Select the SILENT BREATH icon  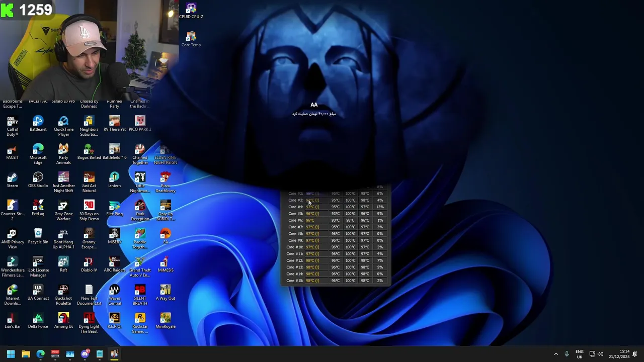pos(140,295)
